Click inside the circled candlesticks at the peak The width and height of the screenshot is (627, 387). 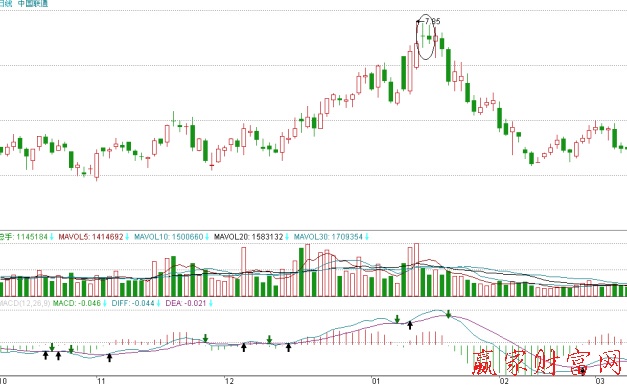(x=425, y=38)
